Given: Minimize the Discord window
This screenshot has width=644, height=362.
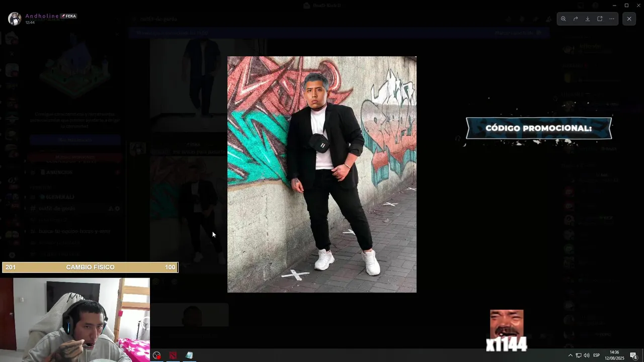Looking at the screenshot, I should tap(614, 5).
